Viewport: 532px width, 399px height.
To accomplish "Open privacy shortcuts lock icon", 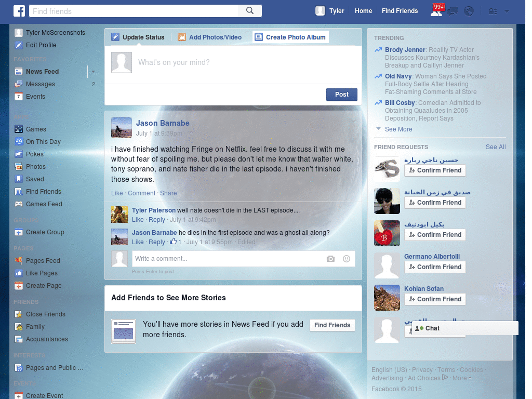I will click(493, 11).
